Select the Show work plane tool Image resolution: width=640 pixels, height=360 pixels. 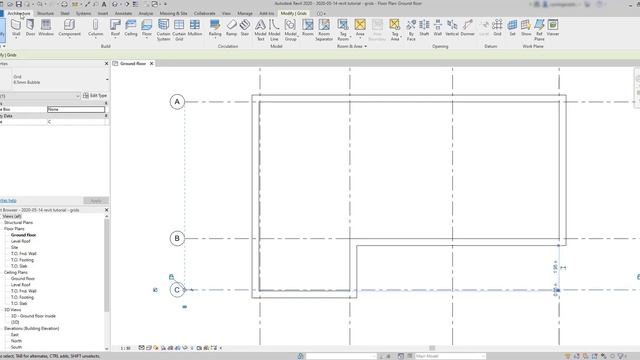(526, 28)
